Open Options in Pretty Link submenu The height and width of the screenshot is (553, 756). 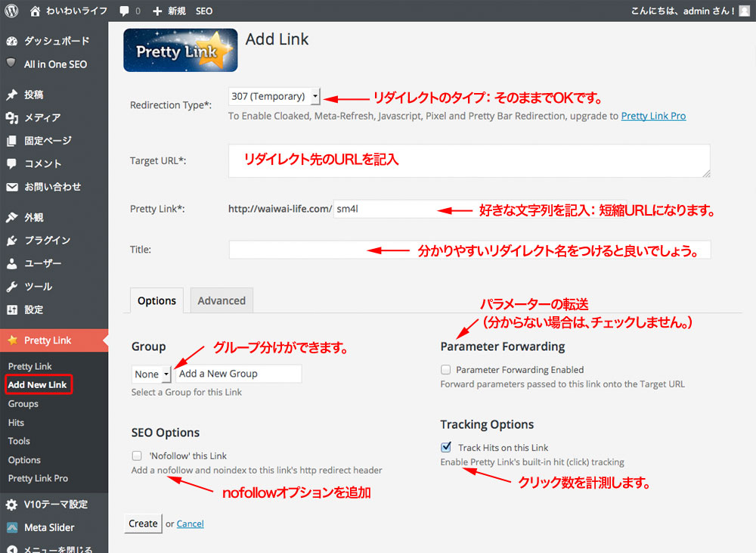pos(24,460)
